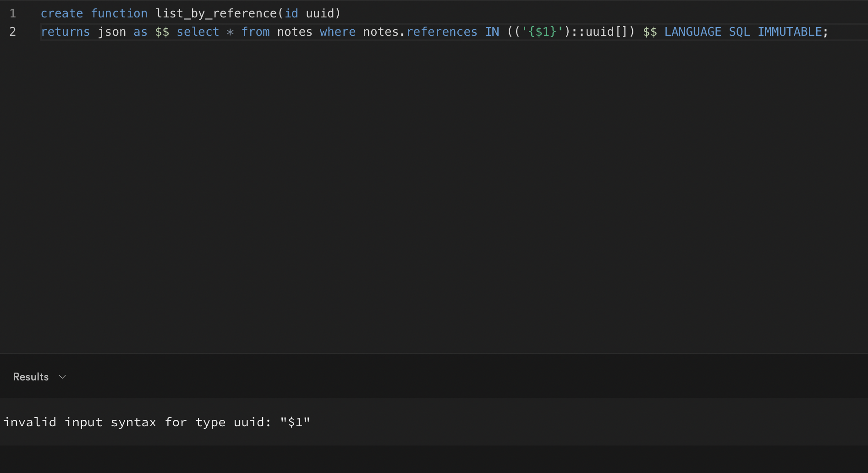Select the select keyword in the query
Screen dimensions: 868x473
click(198, 32)
